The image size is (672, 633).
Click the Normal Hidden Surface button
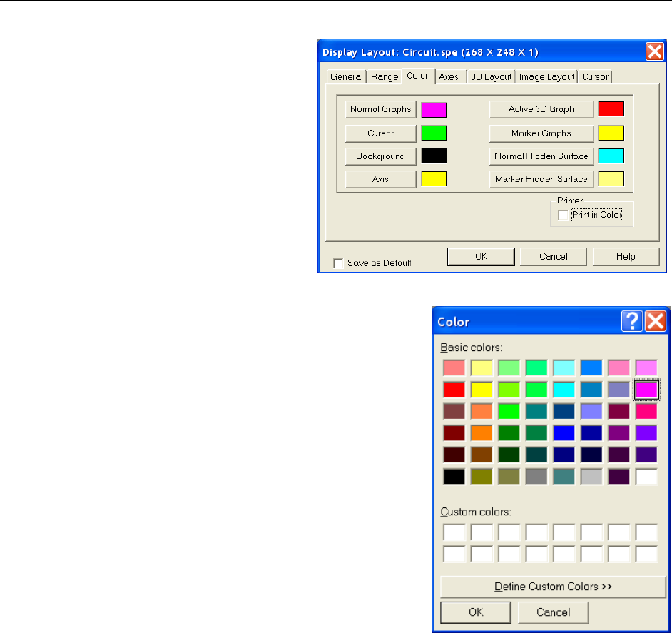pos(541,156)
